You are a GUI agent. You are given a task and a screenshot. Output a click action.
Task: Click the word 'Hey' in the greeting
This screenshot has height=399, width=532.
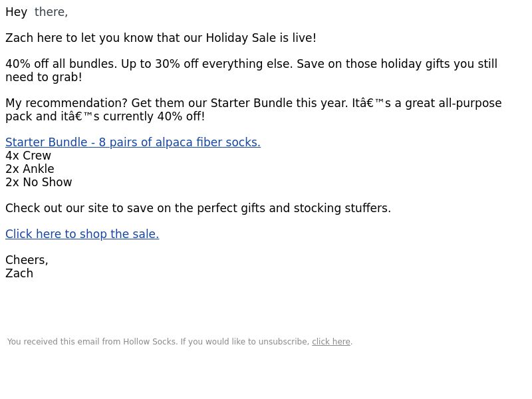pos(16,12)
